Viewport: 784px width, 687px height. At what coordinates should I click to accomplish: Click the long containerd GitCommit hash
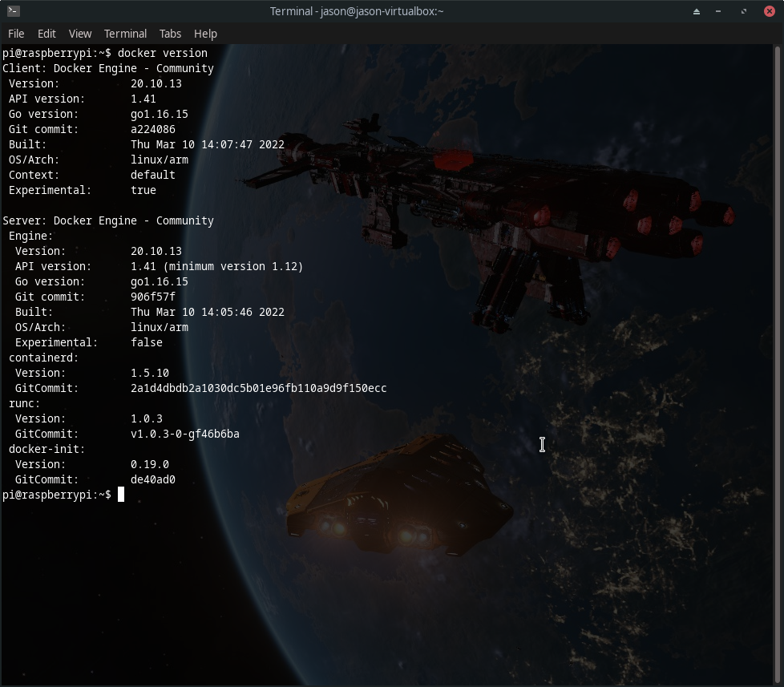pos(258,389)
